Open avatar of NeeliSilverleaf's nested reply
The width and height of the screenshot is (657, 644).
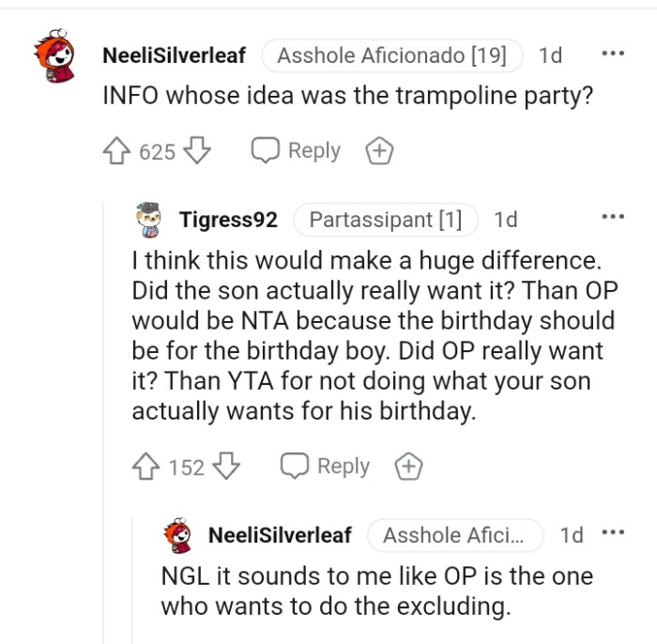178,535
